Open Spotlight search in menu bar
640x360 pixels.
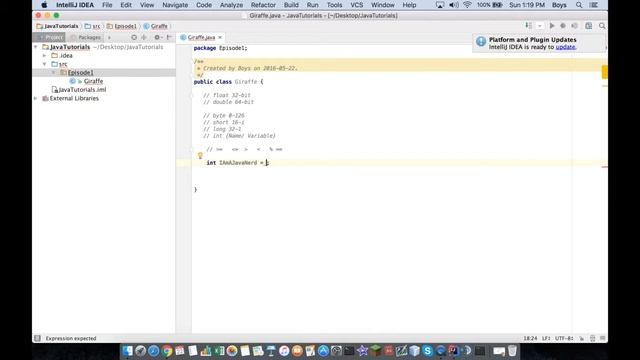(x=579, y=5)
